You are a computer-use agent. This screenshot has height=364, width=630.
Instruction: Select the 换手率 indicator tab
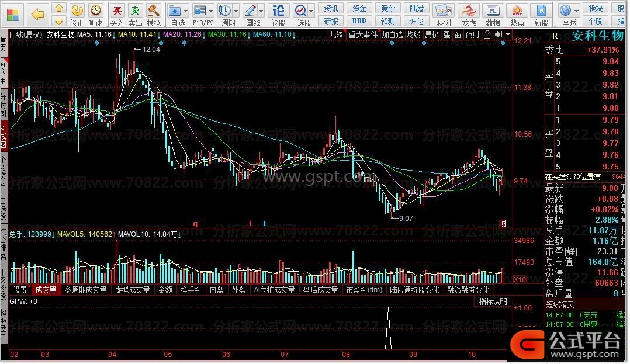(x=191, y=290)
